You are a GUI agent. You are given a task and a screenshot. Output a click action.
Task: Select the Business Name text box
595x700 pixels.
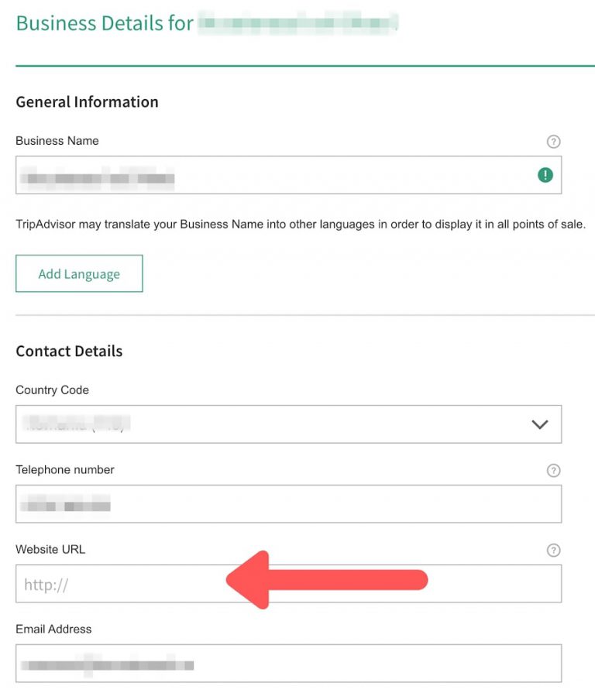(x=288, y=175)
